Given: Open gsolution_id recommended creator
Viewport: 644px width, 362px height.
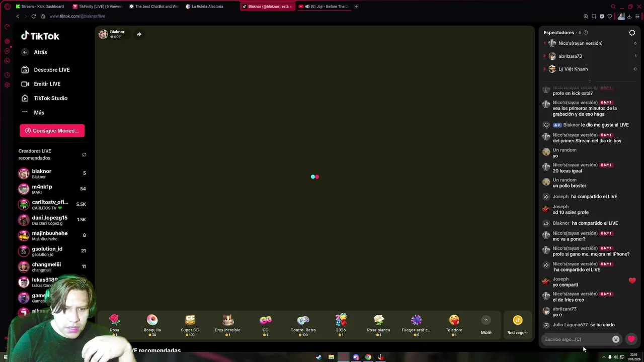Looking at the screenshot, I should click(52, 251).
